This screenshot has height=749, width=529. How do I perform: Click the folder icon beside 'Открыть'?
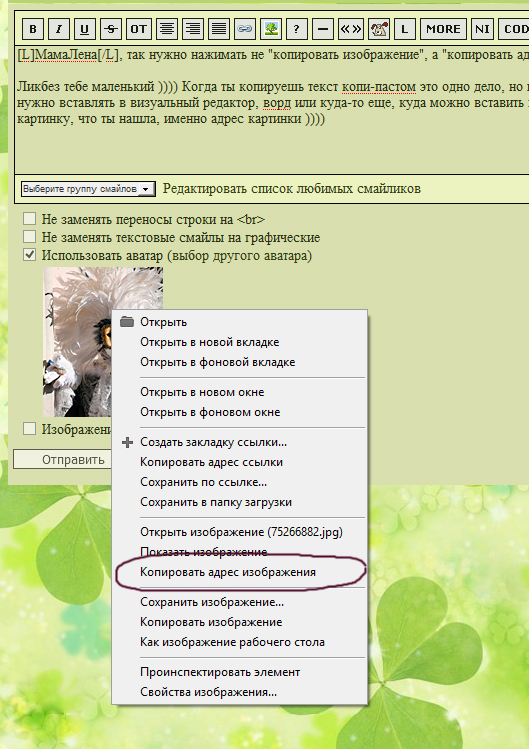[x=127, y=322]
